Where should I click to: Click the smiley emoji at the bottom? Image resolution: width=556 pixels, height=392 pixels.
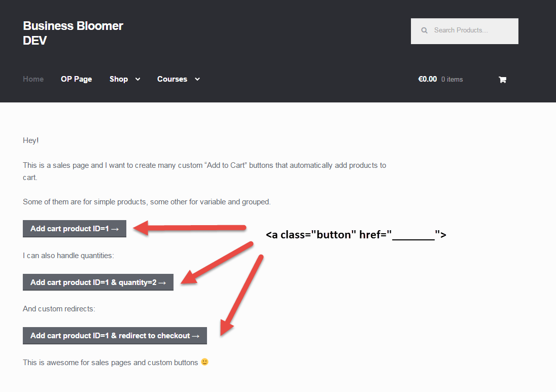(x=204, y=362)
